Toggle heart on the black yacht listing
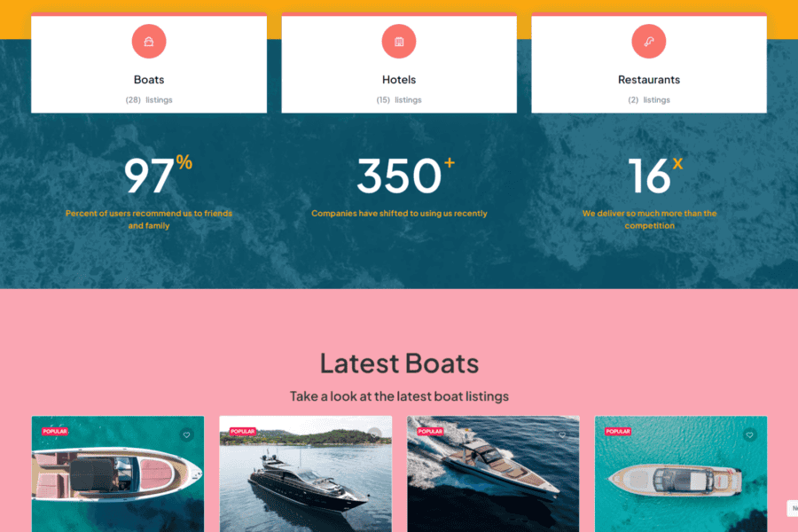Screen dimensions: 798x532 [x=374, y=434]
